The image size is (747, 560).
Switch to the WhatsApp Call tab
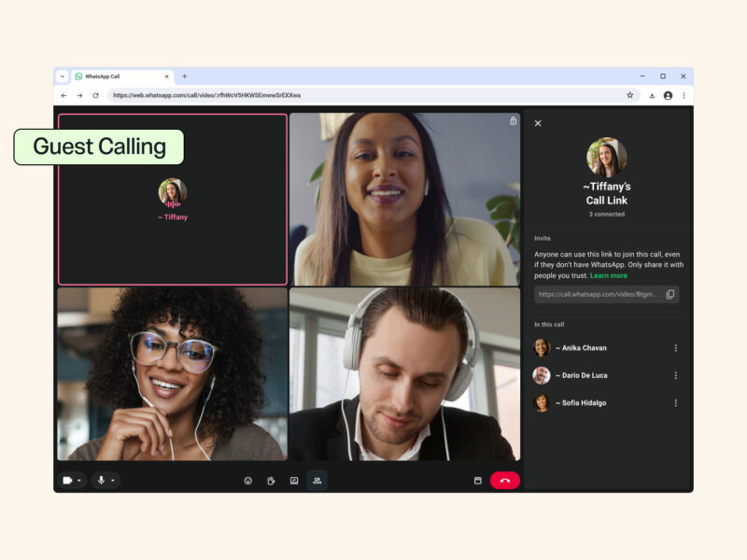coord(121,77)
